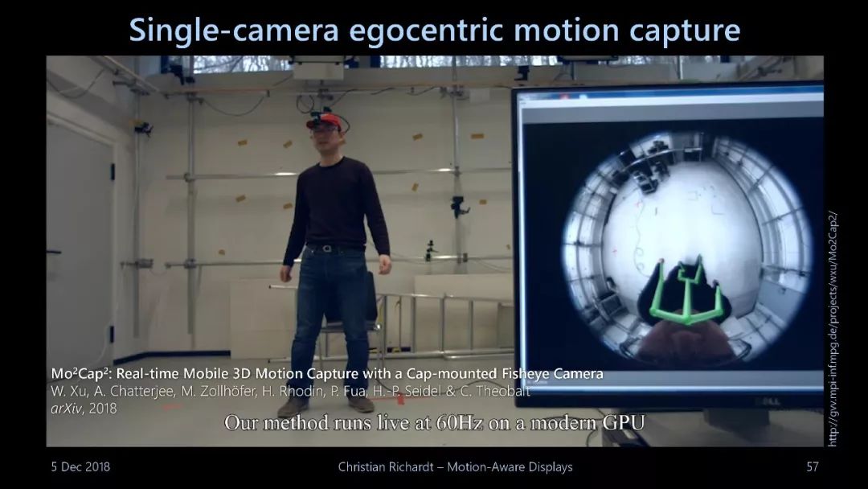The height and width of the screenshot is (489, 868).
Task: Click the 'arXiv, 2018' citation text
Action: (x=84, y=408)
